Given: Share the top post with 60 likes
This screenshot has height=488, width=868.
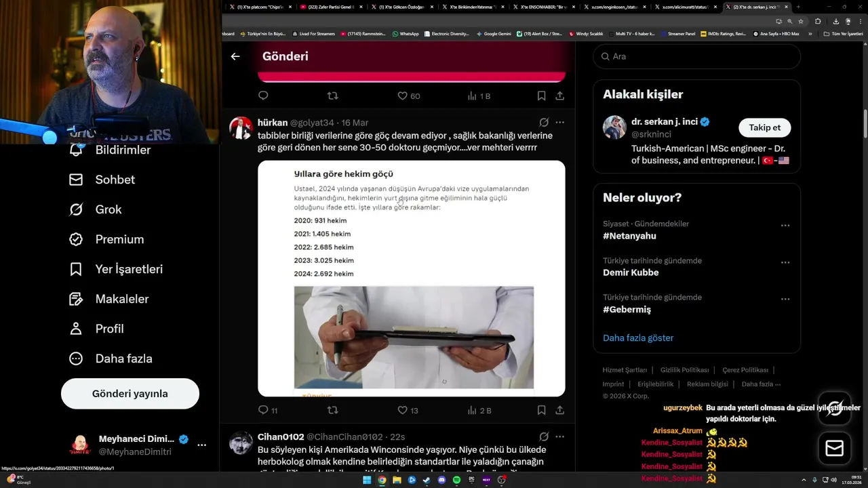Looking at the screenshot, I should click(559, 96).
